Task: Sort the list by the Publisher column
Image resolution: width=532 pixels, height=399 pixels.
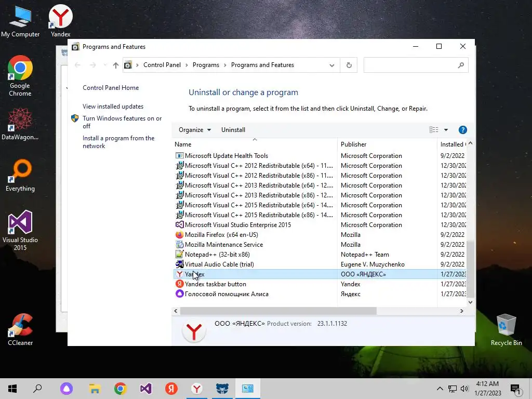Action: tap(387, 144)
